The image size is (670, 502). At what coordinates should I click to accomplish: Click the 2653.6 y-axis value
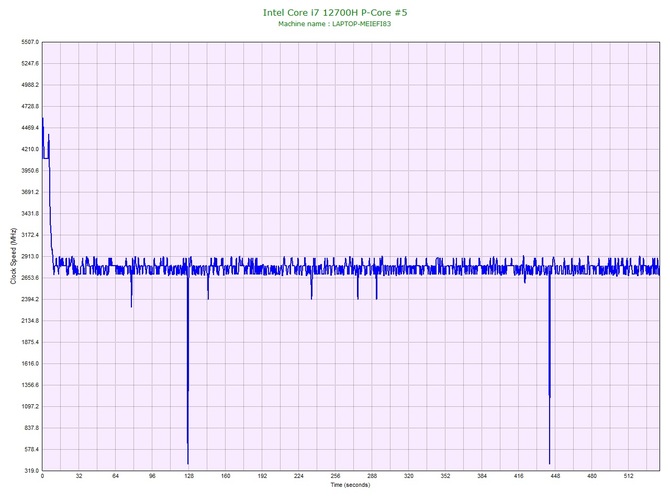click(30, 278)
